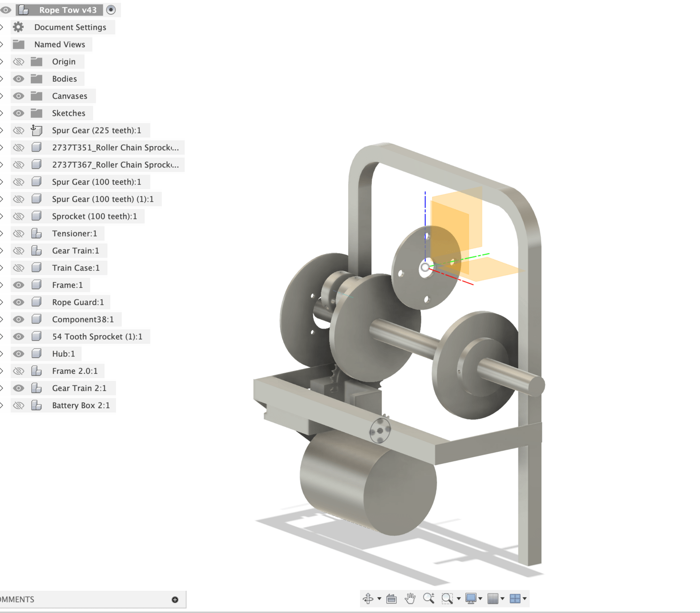Toggle visibility of Rope Tow v43 root

point(6,10)
